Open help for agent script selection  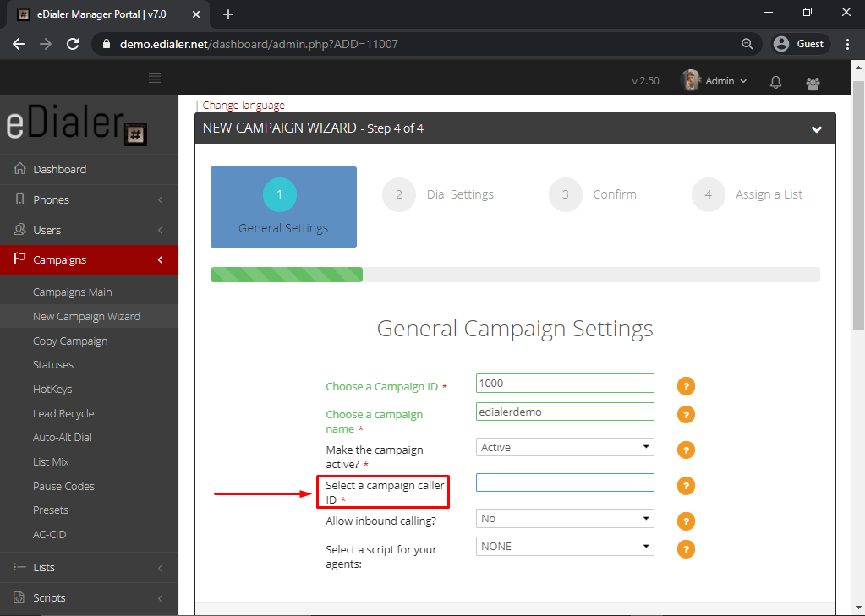(x=686, y=549)
